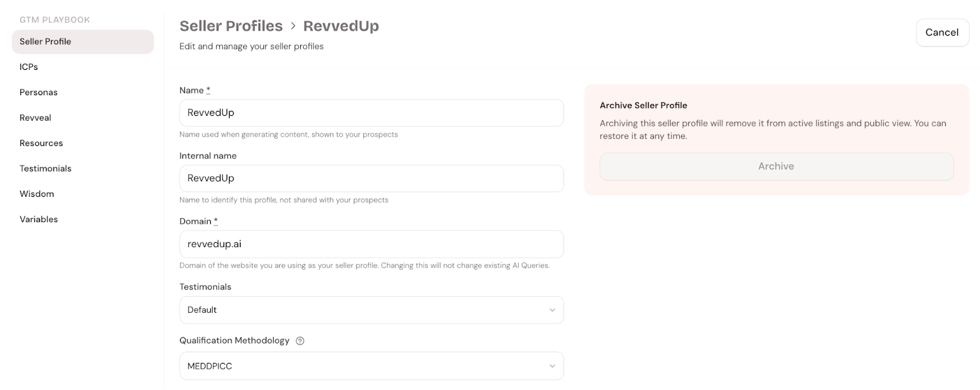The height and width of the screenshot is (390, 980).
Task: Open the Testimonials Default dropdown
Action: coord(371,310)
